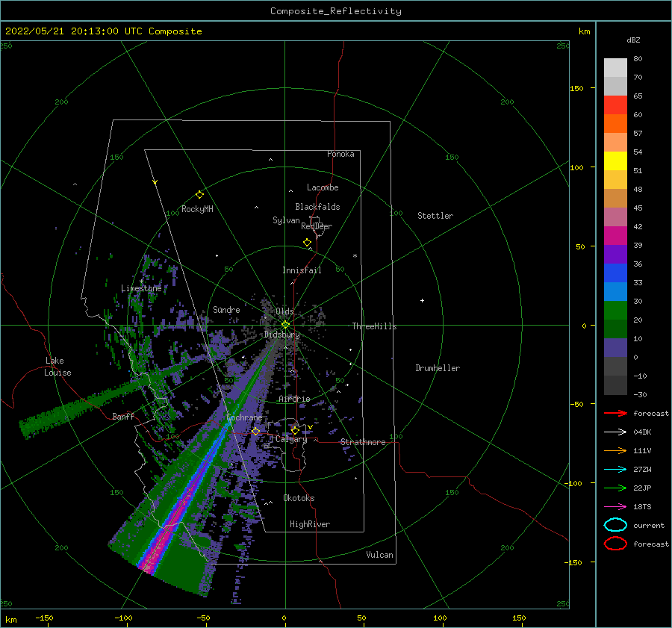Click the yellow diamond at the radar center
This screenshot has width=672, height=628.
pos(285,325)
